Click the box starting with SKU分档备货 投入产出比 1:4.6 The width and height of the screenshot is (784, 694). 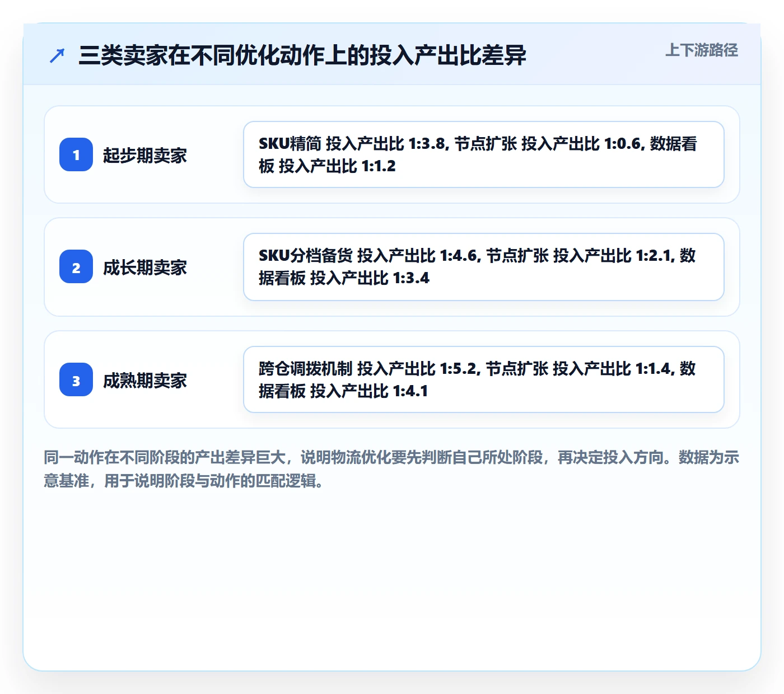[x=484, y=267]
